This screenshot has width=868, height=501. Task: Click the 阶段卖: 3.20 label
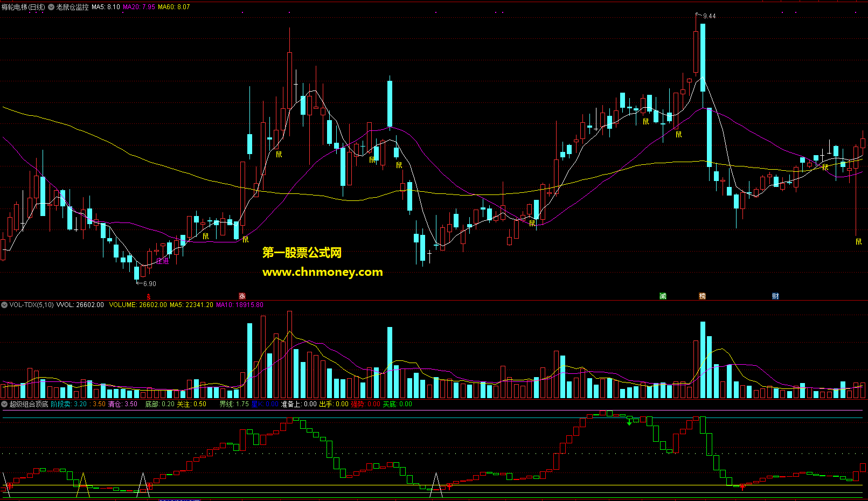(x=69, y=404)
